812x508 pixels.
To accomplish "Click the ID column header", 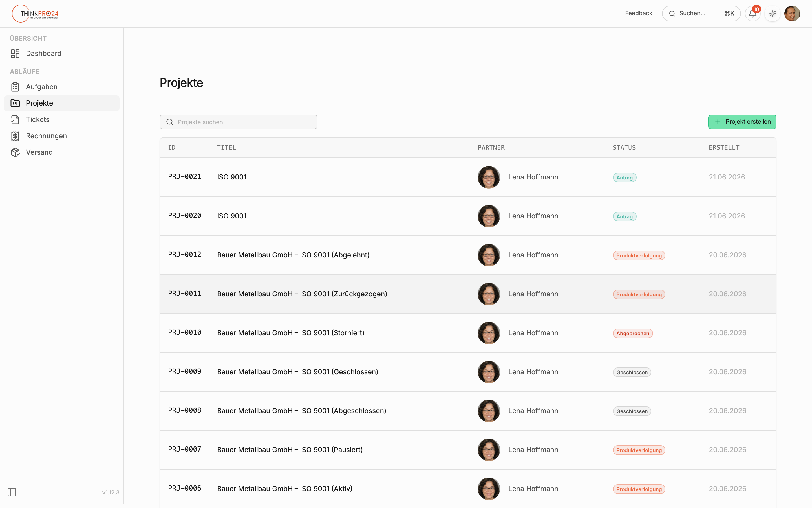I will click(x=172, y=148).
